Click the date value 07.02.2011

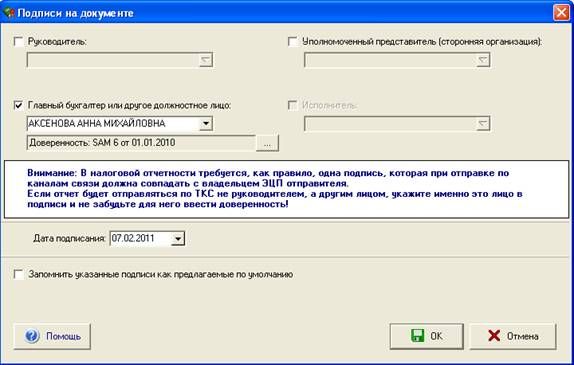pyautogui.click(x=133, y=238)
